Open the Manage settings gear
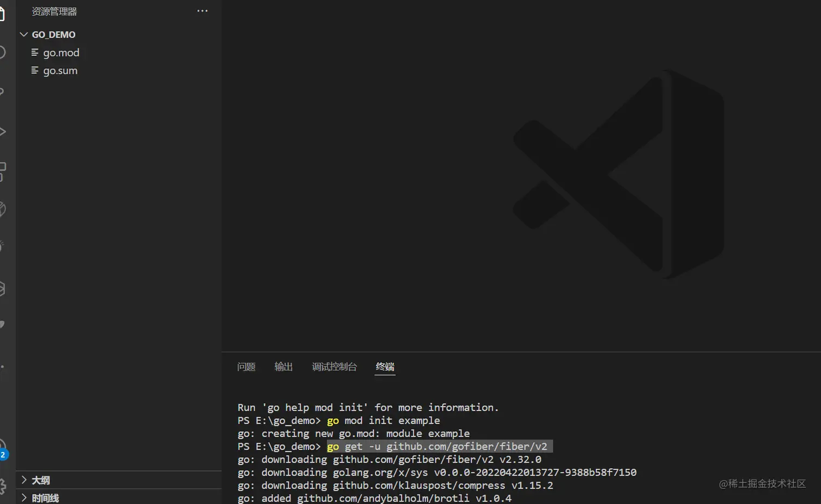The height and width of the screenshot is (504, 821). 3,486
